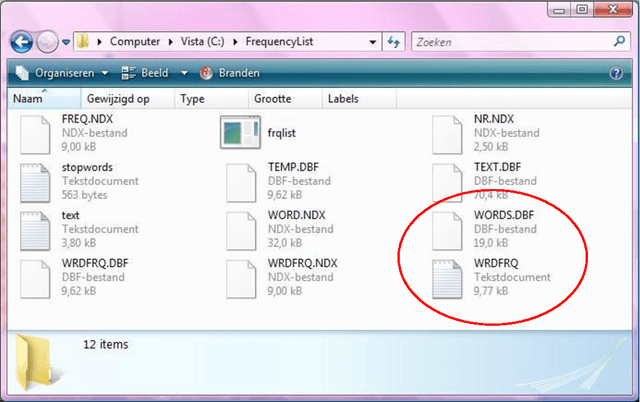Open the frqlist application icon

[x=240, y=134]
